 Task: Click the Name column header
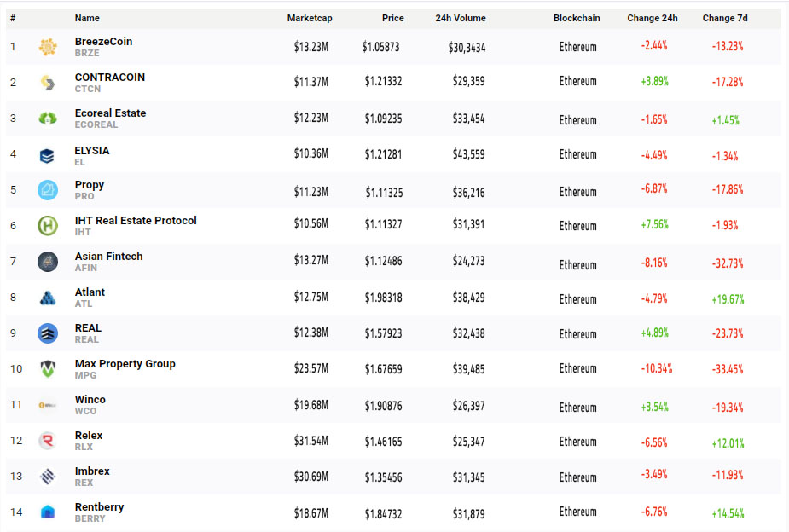click(87, 18)
